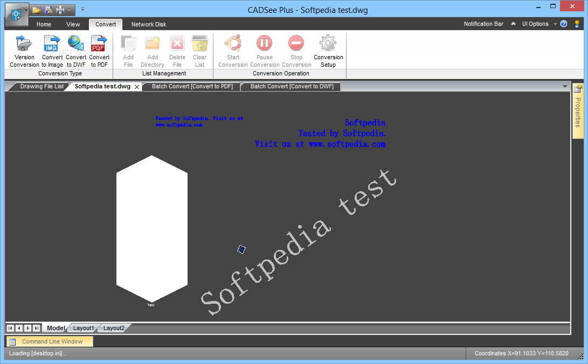
Task: Switch to the View ribbon tab
Action: [x=73, y=24]
